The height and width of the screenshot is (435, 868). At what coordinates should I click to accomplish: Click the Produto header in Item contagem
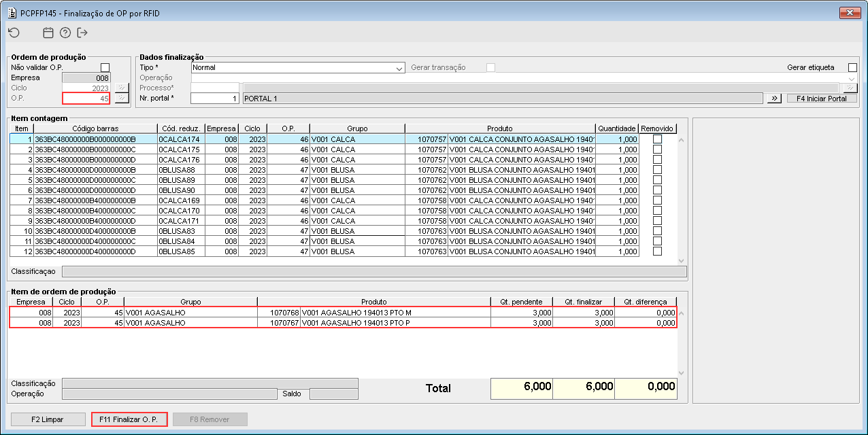point(500,128)
